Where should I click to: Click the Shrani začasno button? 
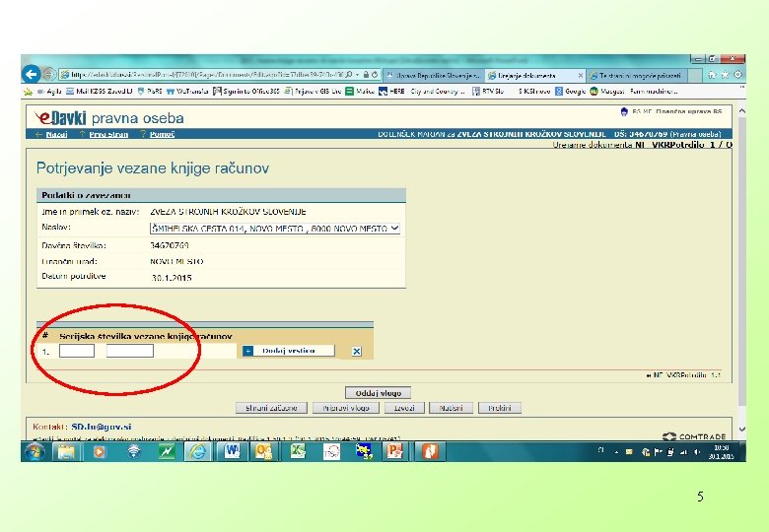tap(271, 408)
